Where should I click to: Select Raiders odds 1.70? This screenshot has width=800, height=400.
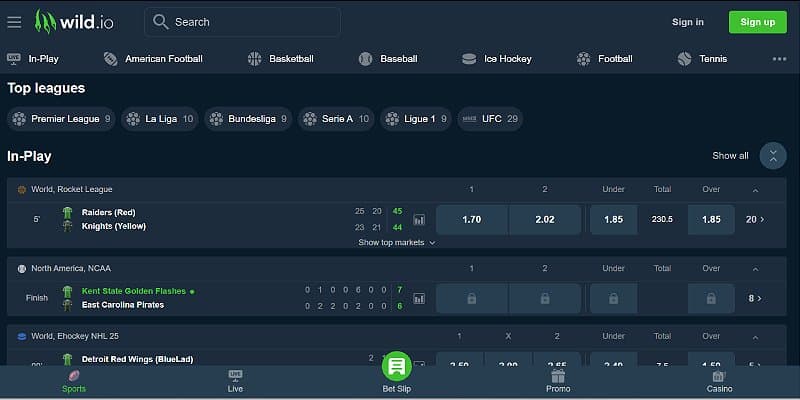click(472, 219)
